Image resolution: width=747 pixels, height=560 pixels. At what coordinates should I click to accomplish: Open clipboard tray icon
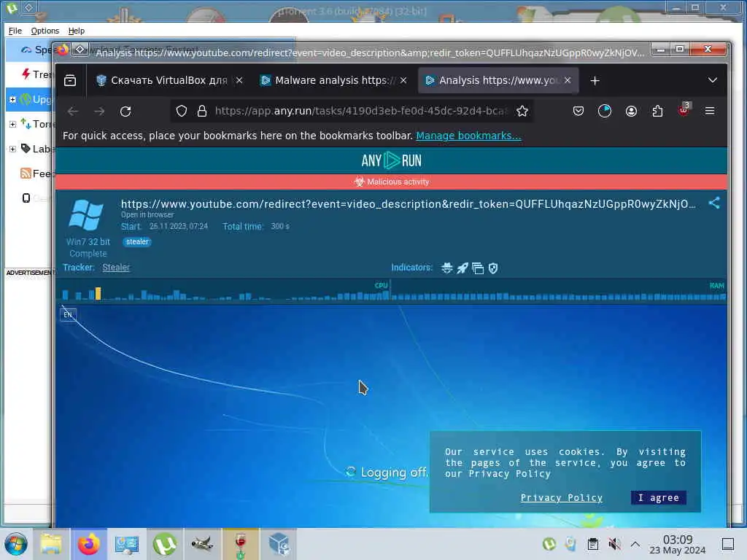coord(592,544)
